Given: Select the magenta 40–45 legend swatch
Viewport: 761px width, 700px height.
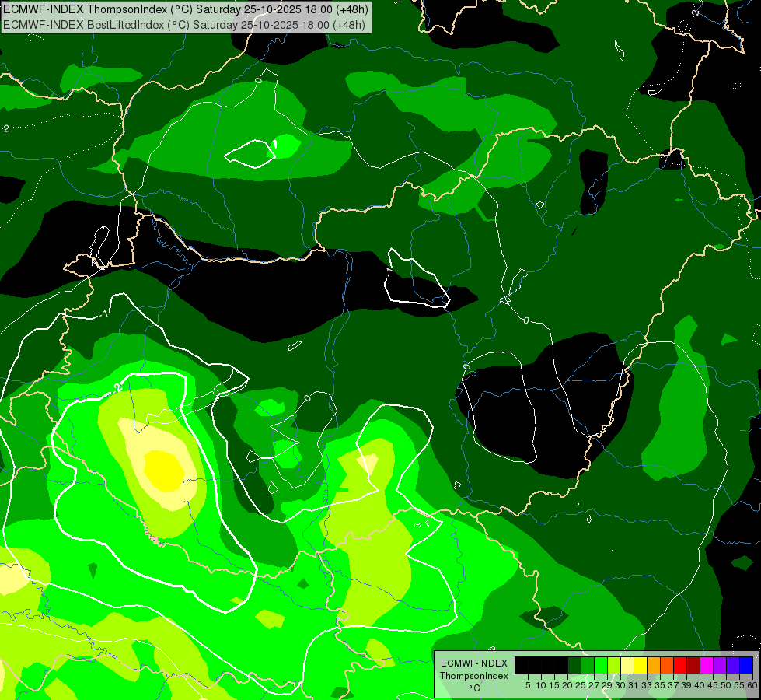Looking at the screenshot, I should click(x=707, y=665).
